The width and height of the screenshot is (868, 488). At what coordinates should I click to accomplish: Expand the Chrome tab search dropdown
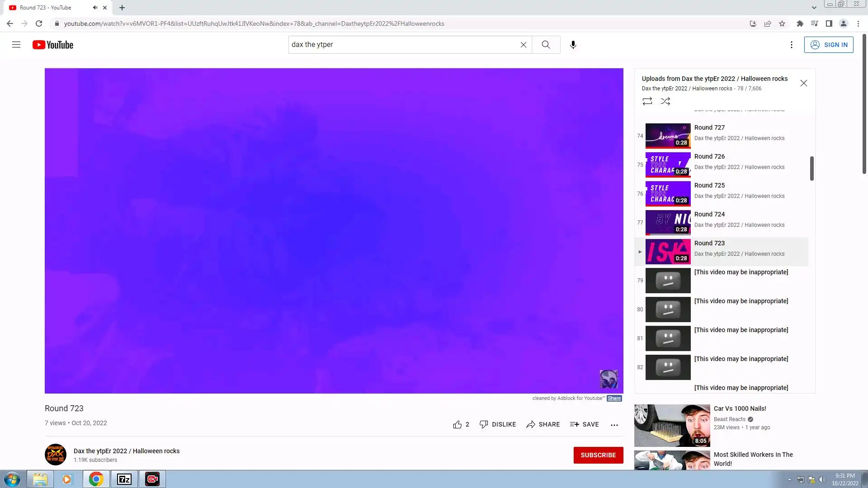coord(814,8)
